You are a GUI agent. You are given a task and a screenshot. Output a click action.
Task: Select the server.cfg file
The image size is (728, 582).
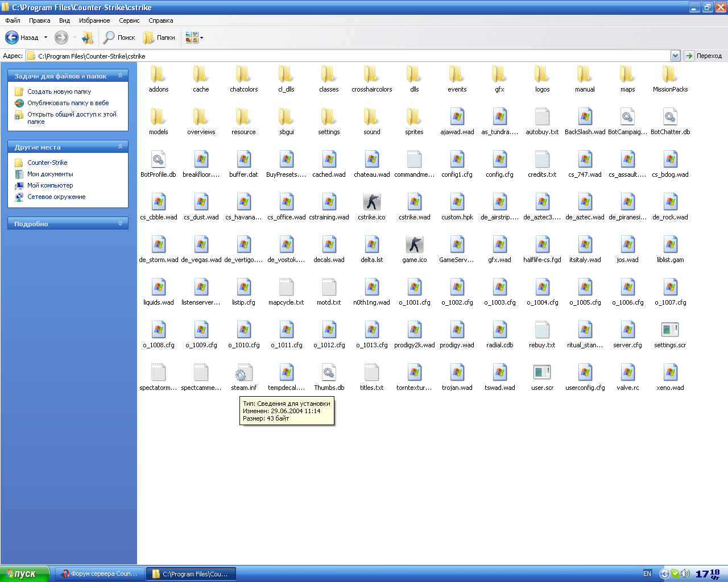(x=627, y=335)
